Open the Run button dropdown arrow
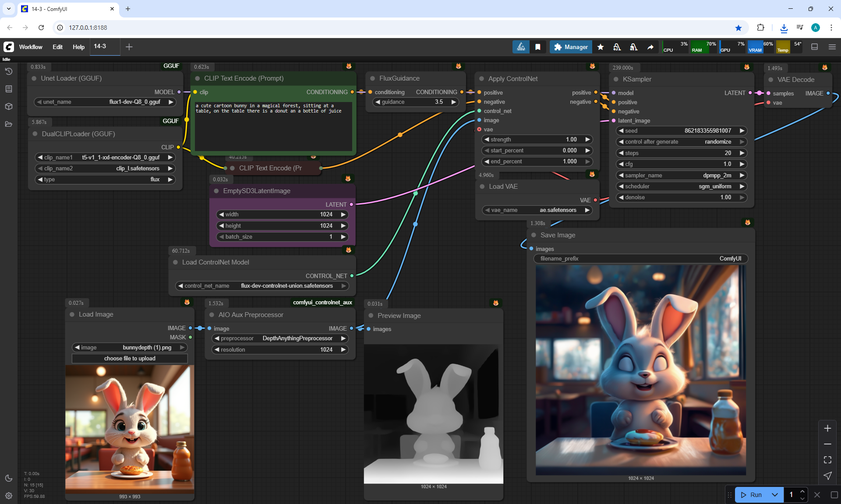 point(774,495)
